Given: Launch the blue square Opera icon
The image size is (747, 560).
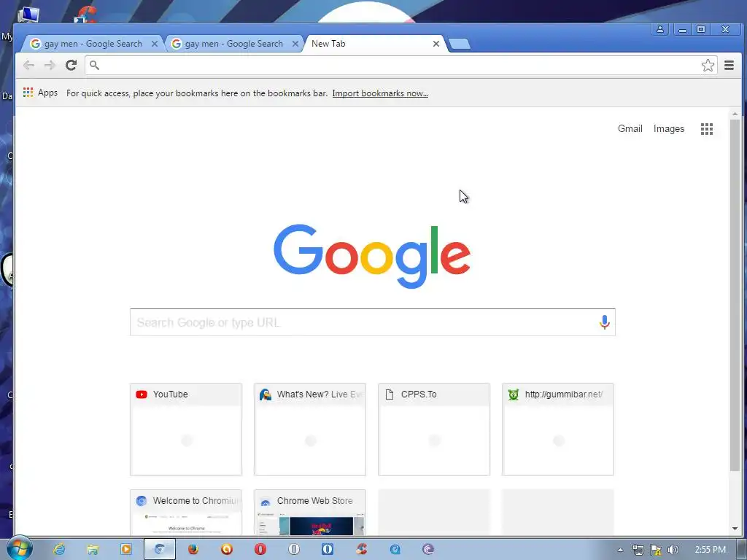Looking at the screenshot, I should click(328, 550).
